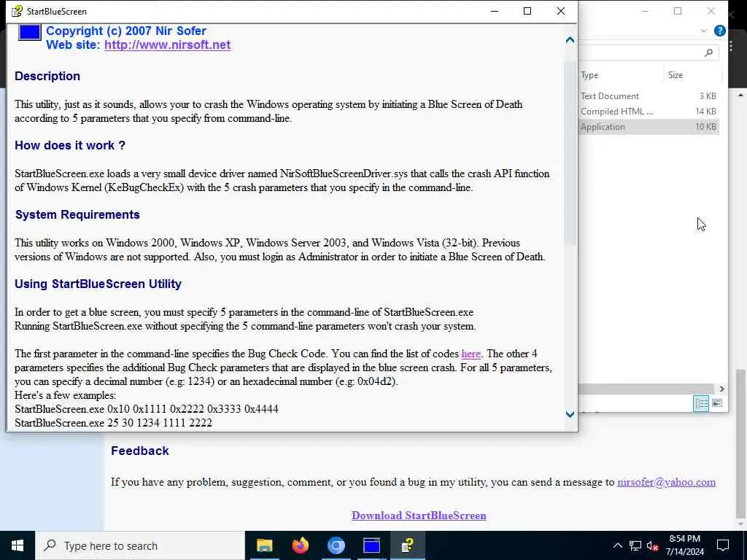Sort files by the Type column header
This screenshot has width=747, height=560.
point(620,75)
